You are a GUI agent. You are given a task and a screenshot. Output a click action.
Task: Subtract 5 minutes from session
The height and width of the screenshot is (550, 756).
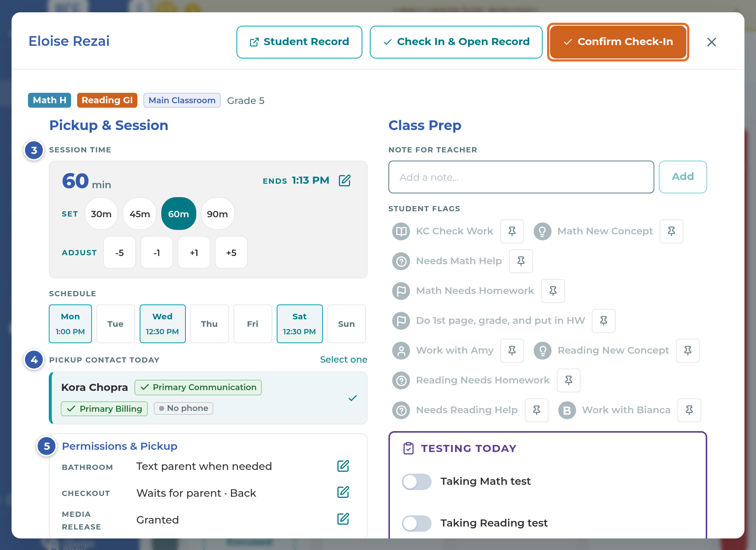[x=120, y=253]
